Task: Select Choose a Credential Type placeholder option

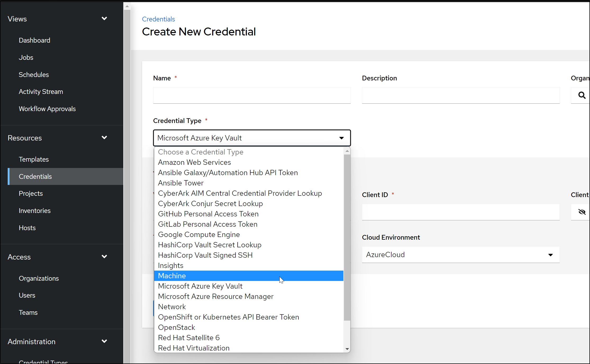Action: (249, 152)
